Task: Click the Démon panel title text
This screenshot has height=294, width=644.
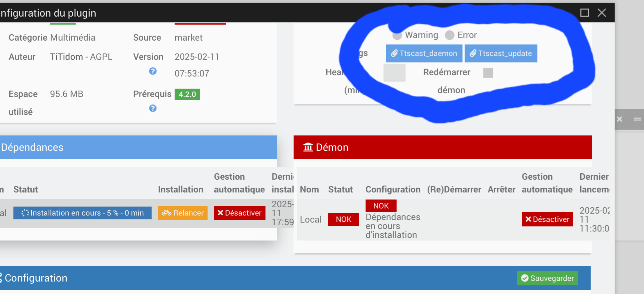Action: tap(332, 147)
